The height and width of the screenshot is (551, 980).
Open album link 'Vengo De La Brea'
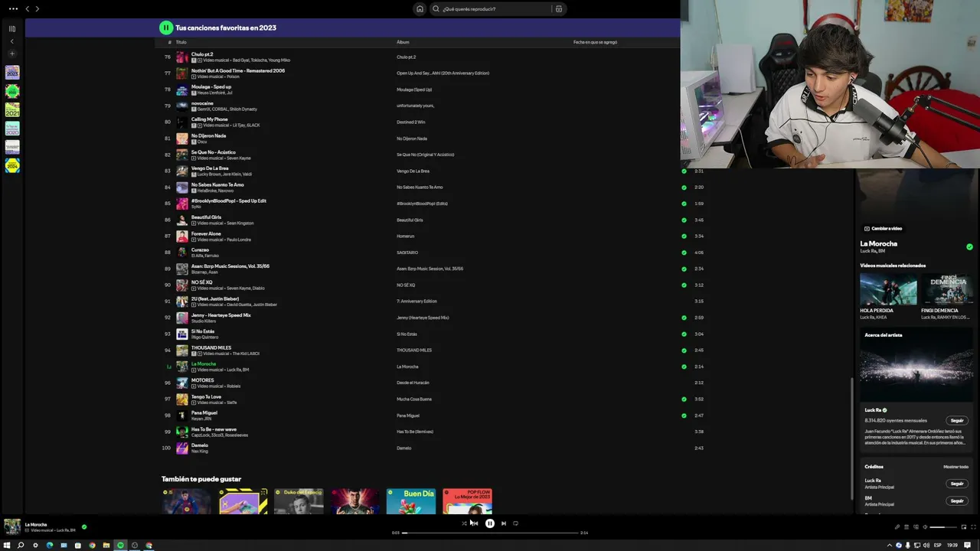point(413,171)
